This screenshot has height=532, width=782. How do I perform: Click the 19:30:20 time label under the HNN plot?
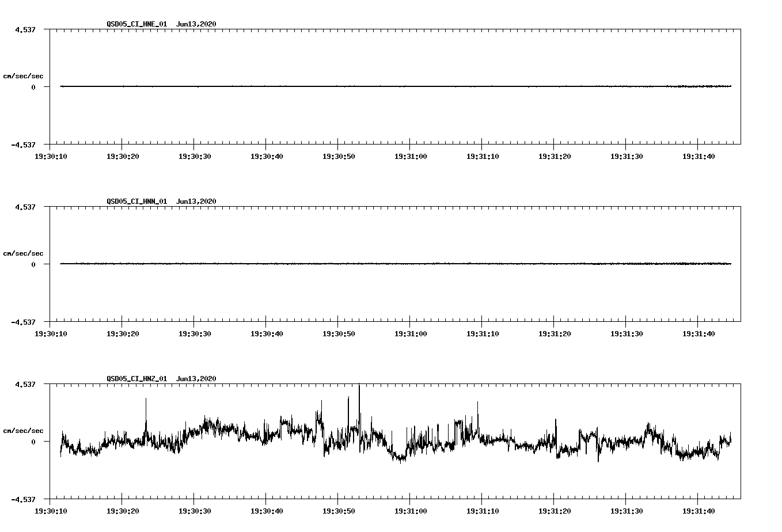122,333
